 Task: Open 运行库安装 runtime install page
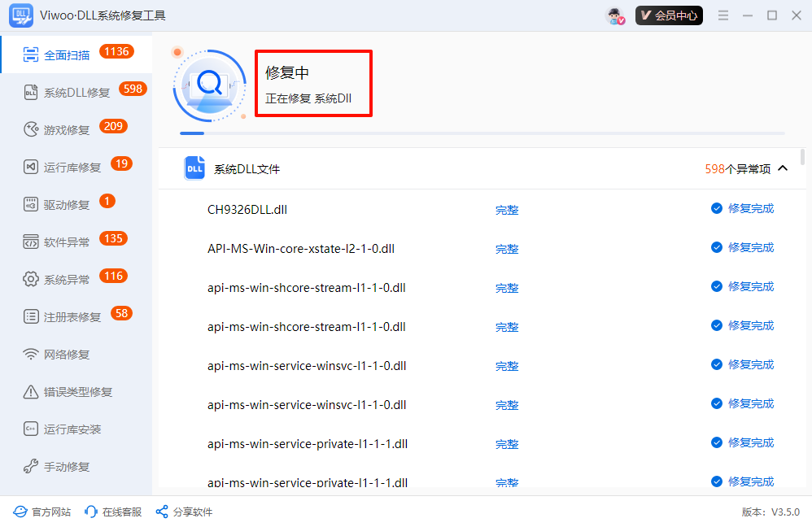[72, 429]
